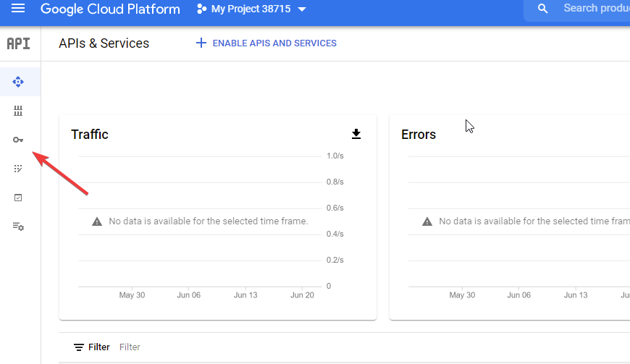This screenshot has height=364, width=630.
Task: Open Credentials via the key icon
Action: (x=19, y=140)
